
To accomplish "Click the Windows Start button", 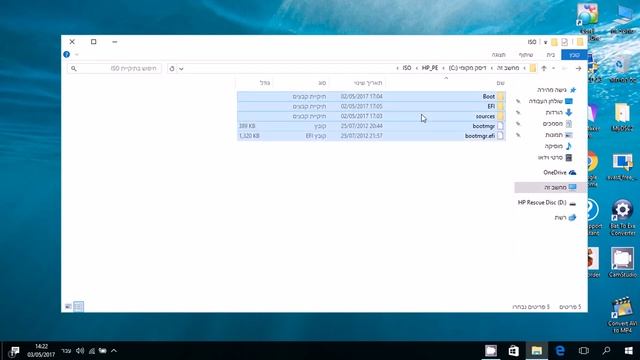I will click(629, 351).
